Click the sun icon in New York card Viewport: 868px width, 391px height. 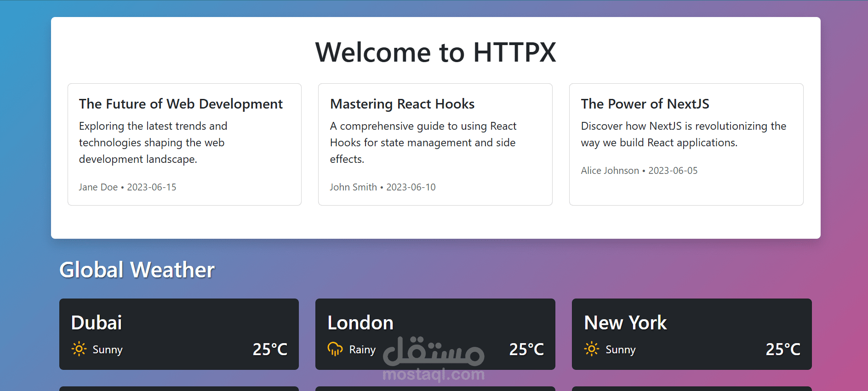(592, 349)
